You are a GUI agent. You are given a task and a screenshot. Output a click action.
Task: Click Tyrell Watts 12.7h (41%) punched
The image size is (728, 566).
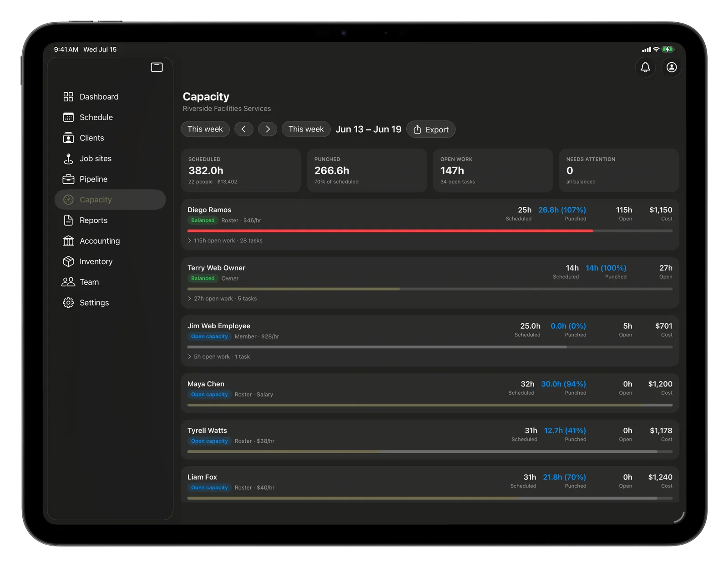(x=565, y=431)
